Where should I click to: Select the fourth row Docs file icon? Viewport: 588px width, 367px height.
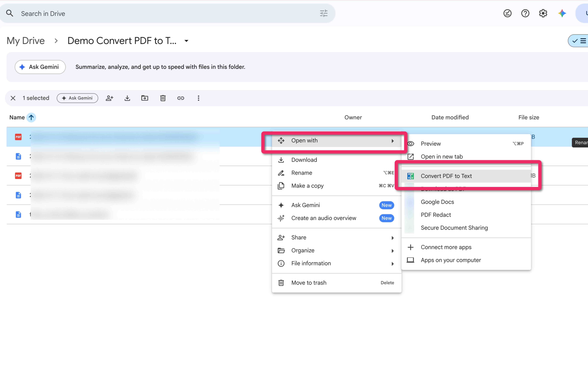(x=18, y=195)
